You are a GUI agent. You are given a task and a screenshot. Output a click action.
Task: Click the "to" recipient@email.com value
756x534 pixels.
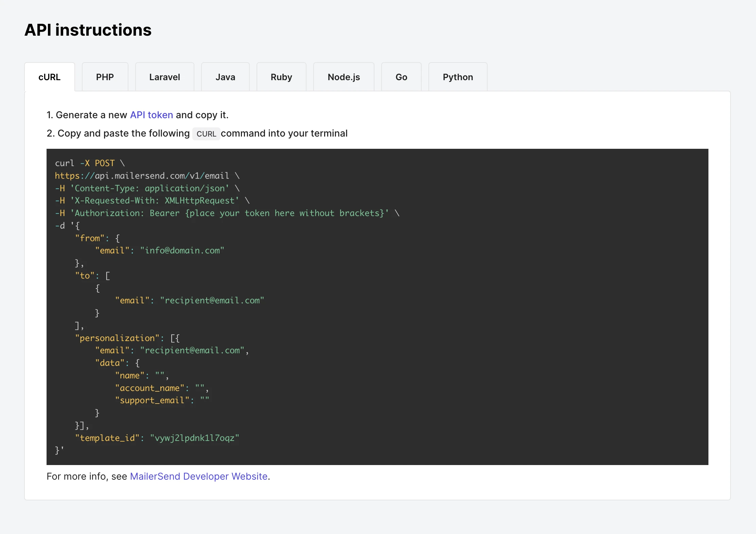coord(212,301)
